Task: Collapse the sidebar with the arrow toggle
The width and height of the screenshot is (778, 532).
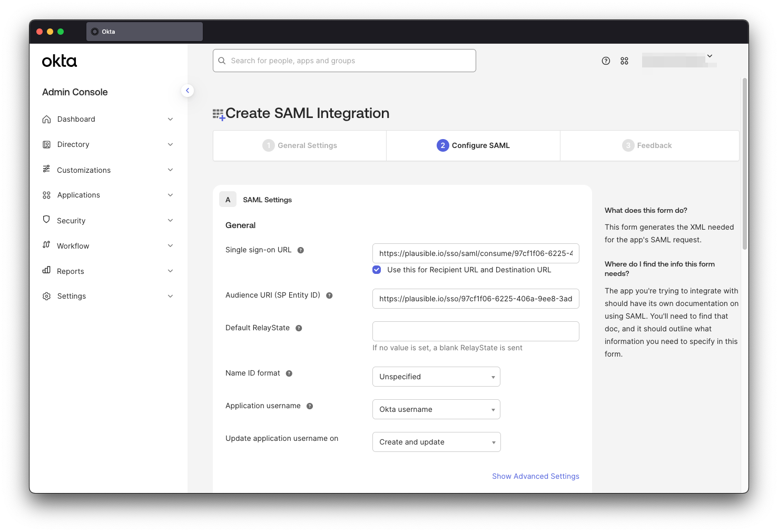Action: point(188,91)
